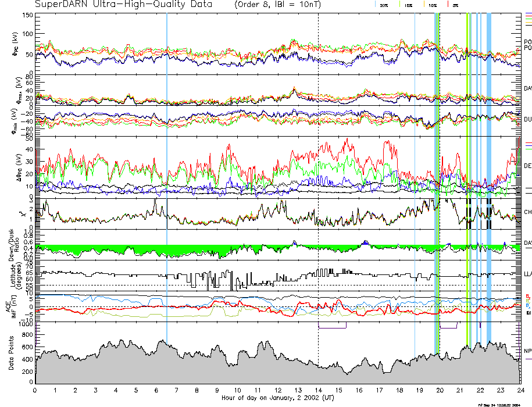The height and width of the screenshot is (407, 532).
Task: Click the '5%' legend label
Action: (456, 6)
